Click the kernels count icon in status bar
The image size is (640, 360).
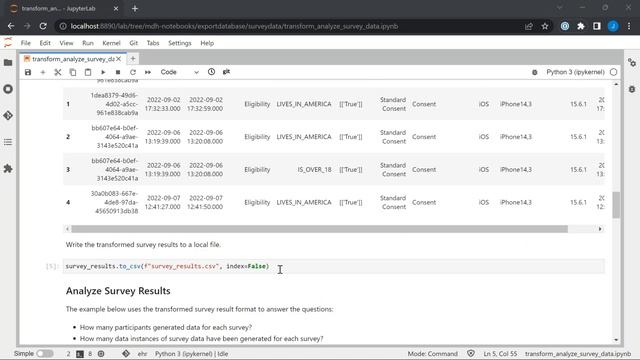[x=101, y=354]
